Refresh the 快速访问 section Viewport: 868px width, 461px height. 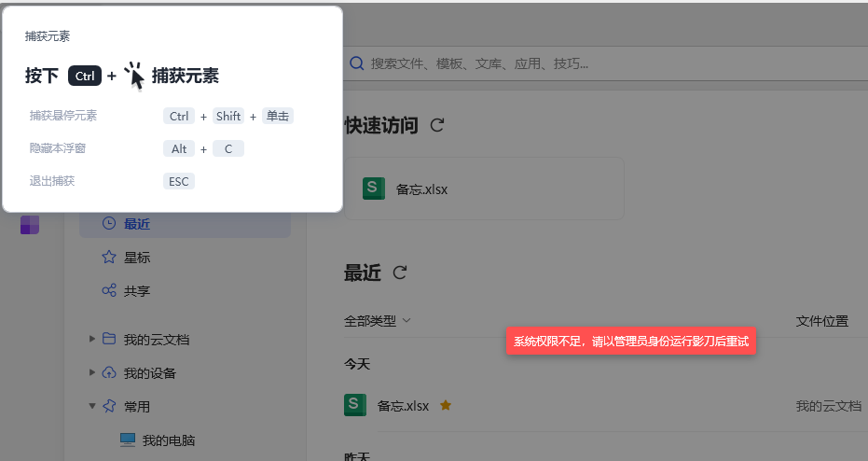tap(437, 125)
